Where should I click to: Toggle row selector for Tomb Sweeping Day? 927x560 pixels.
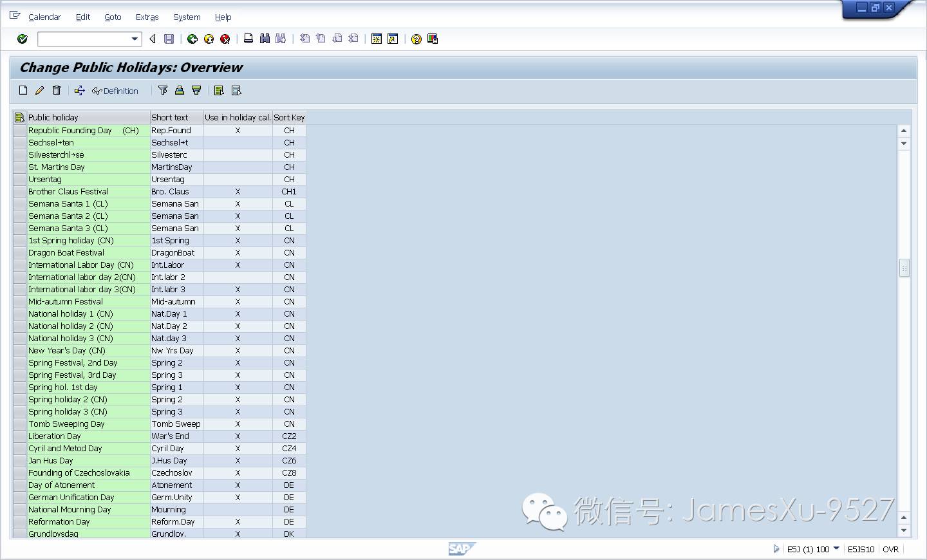click(19, 424)
